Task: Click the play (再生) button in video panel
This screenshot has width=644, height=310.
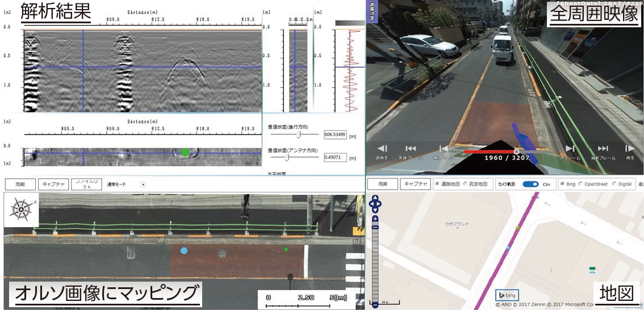Action: (629, 149)
